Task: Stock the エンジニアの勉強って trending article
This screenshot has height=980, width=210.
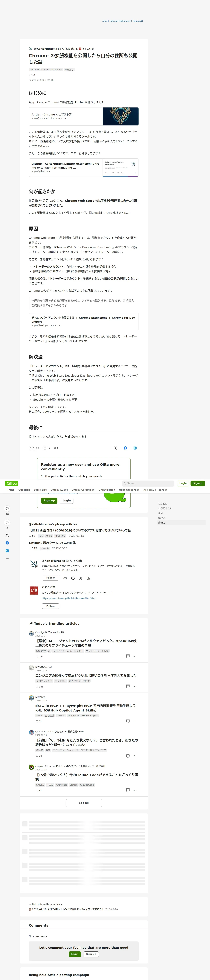Action: (x=128, y=686)
